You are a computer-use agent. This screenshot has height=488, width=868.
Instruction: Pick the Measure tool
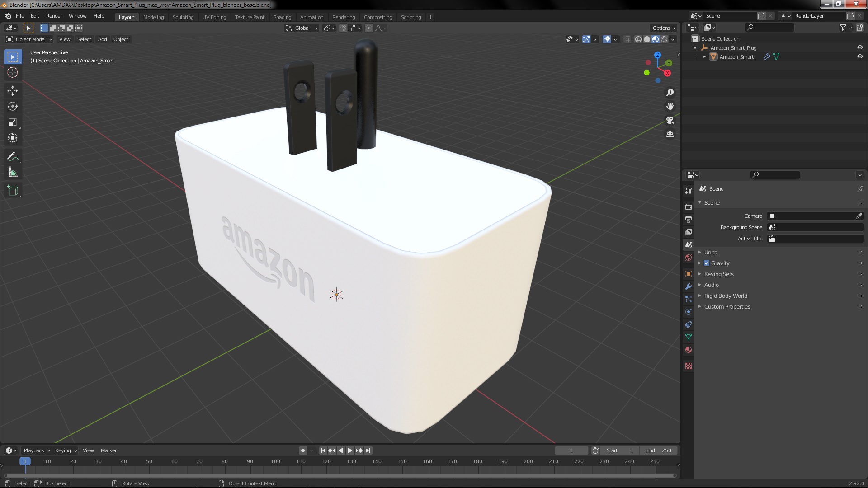13,173
